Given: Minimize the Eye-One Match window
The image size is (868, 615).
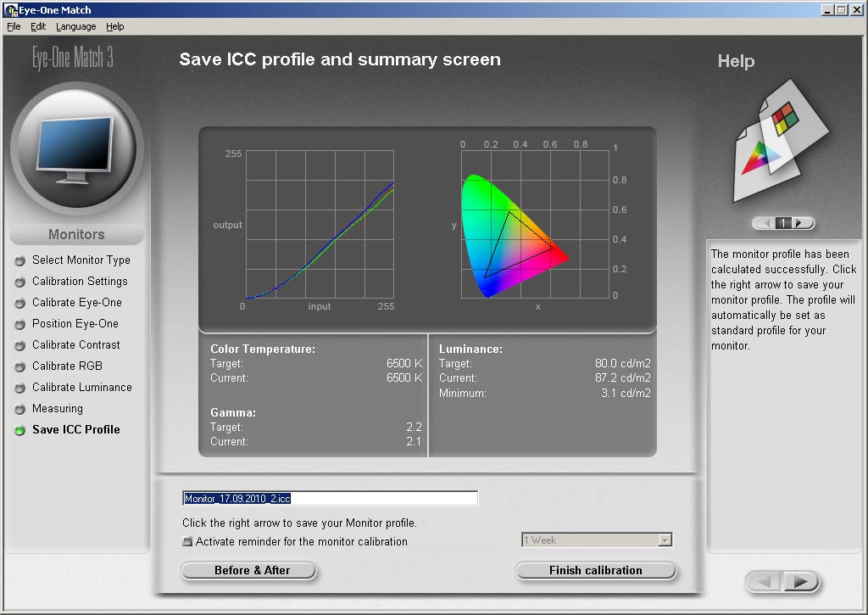Looking at the screenshot, I should 827,10.
